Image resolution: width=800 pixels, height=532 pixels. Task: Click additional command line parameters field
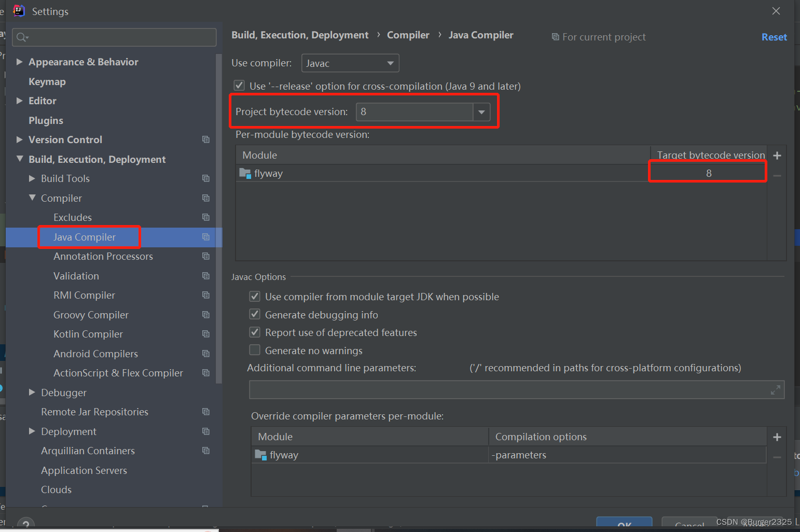(x=517, y=390)
